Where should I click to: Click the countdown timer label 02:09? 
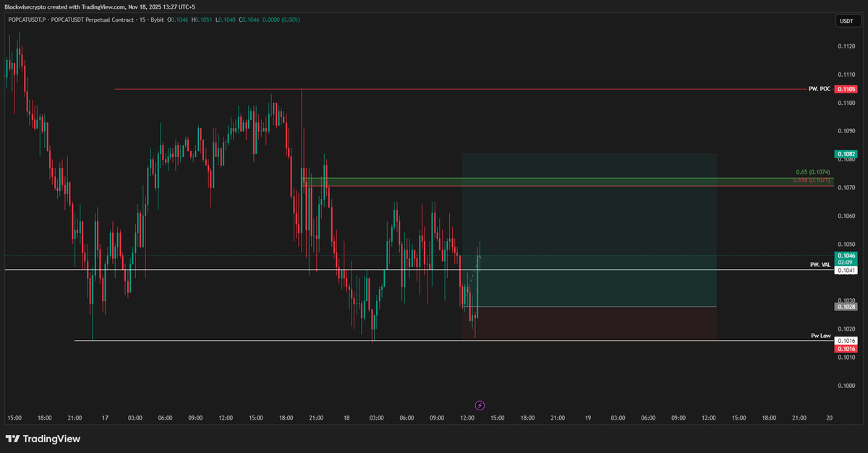click(846, 261)
